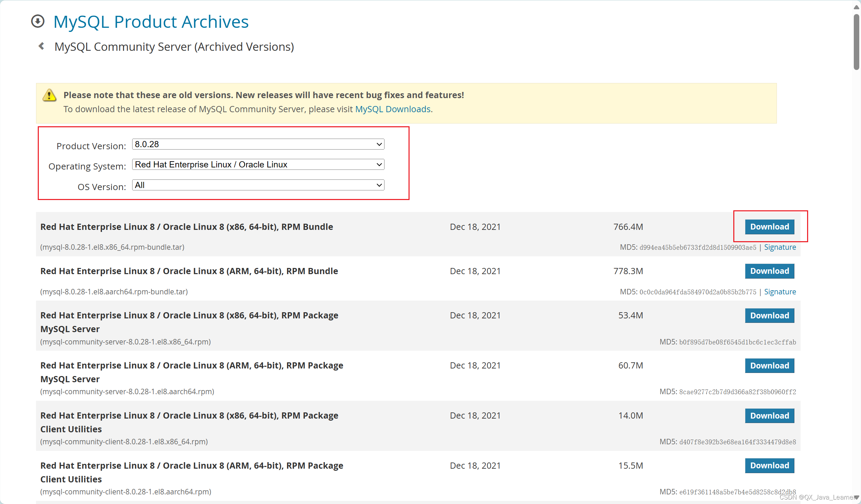Download ARM MySQL Server RPM package (60.7M)
Image resolution: width=861 pixels, height=504 pixels.
point(769,366)
